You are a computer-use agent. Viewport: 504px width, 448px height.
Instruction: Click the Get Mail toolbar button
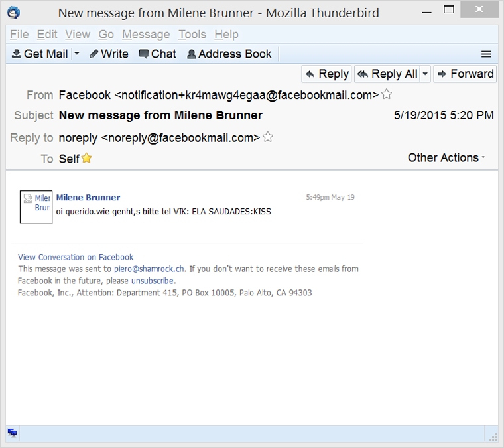click(40, 54)
